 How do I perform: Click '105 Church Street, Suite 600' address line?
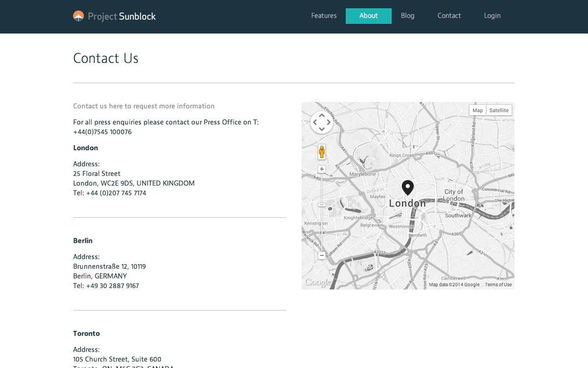tap(117, 359)
